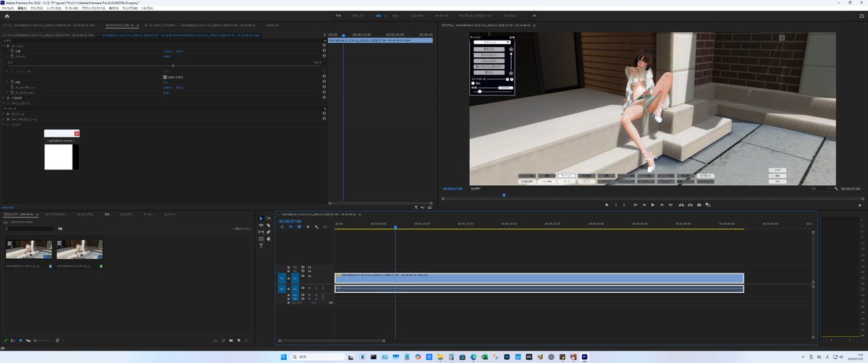Click the Home icon in the header

click(7, 16)
